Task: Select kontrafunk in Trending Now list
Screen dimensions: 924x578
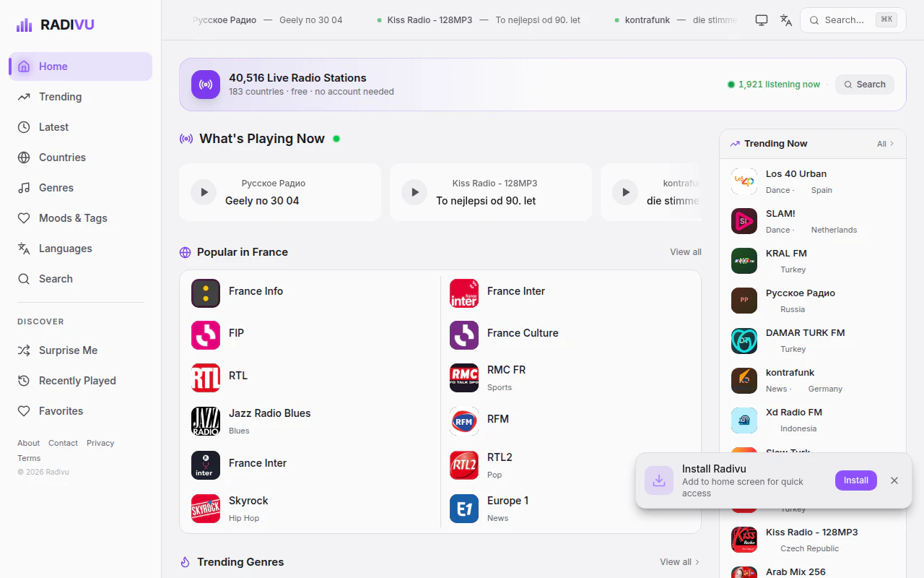Action: (x=813, y=380)
